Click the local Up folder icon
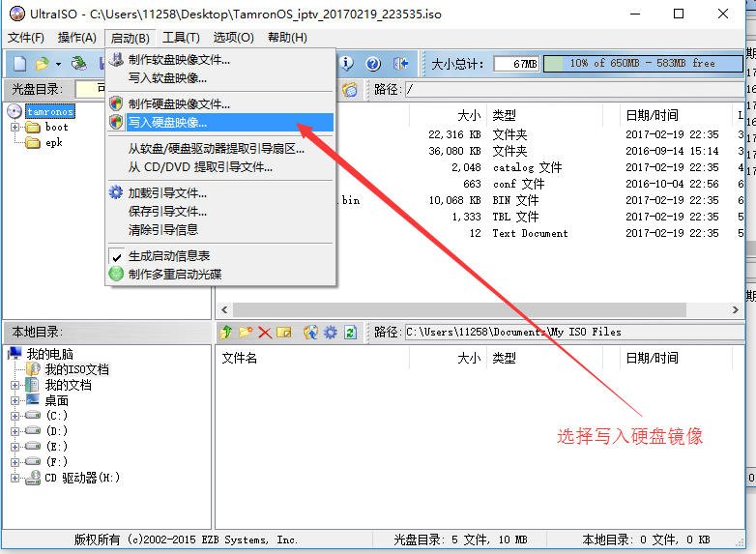The image size is (756, 554). (x=226, y=333)
